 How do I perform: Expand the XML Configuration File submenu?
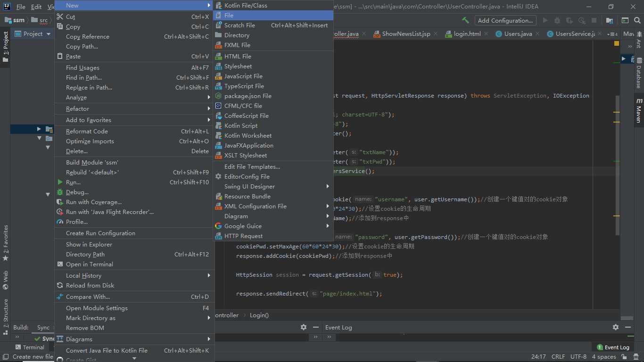273,206
